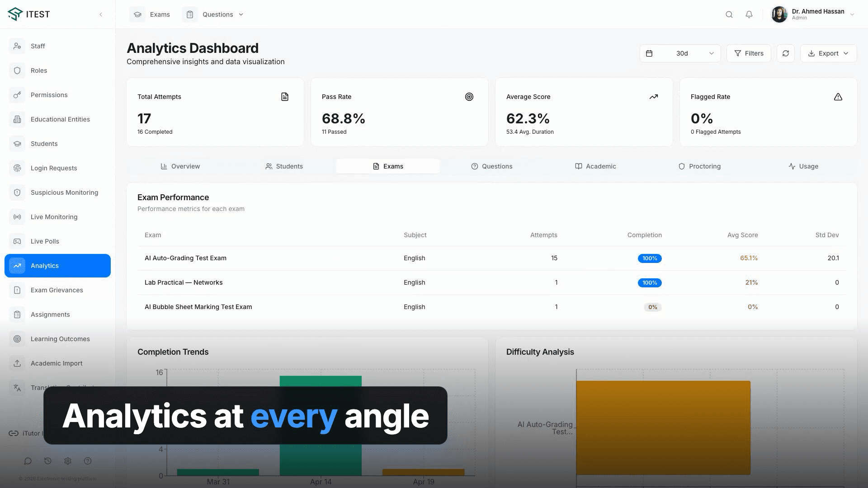868x488 pixels.
Task: Click the sidebar Students cap icon
Action: click(17, 144)
